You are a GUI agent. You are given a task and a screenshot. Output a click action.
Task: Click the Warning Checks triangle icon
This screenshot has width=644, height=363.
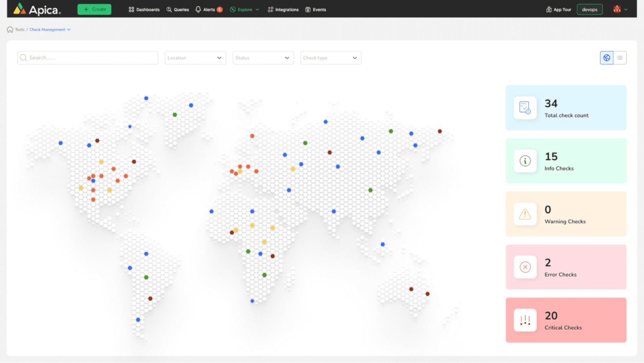click(525, 214)
